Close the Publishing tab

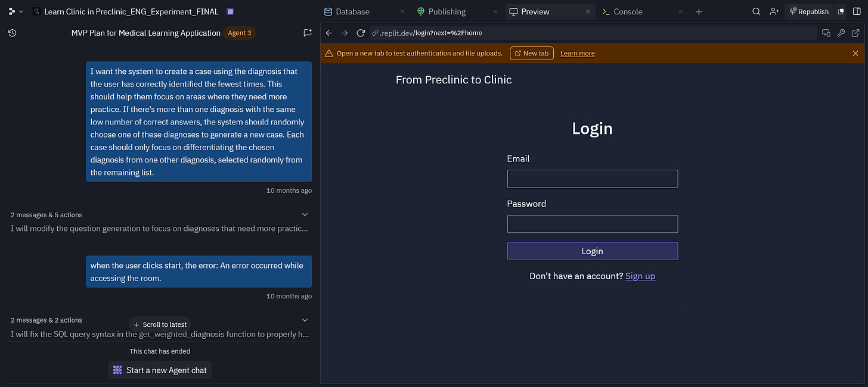(x=496, y=11)
